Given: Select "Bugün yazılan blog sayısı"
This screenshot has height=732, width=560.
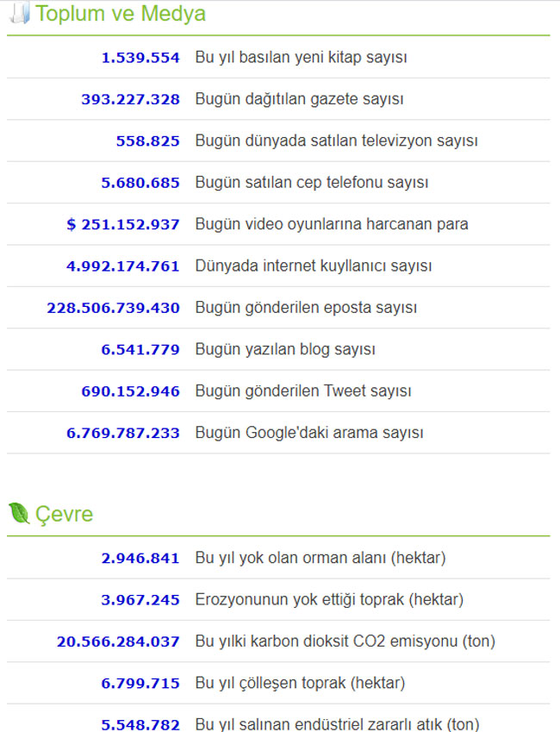Looking at the screenshot, I should [285, 349].
